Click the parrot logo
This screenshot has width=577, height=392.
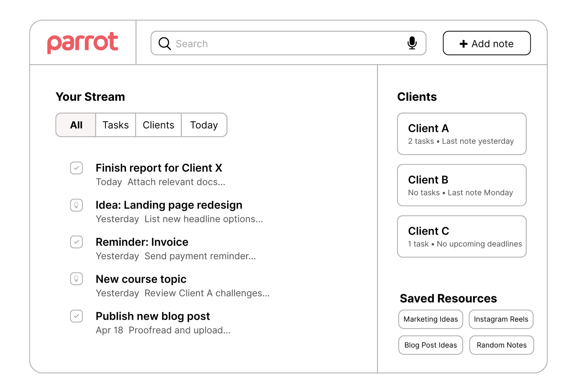(x=83, y=42)
